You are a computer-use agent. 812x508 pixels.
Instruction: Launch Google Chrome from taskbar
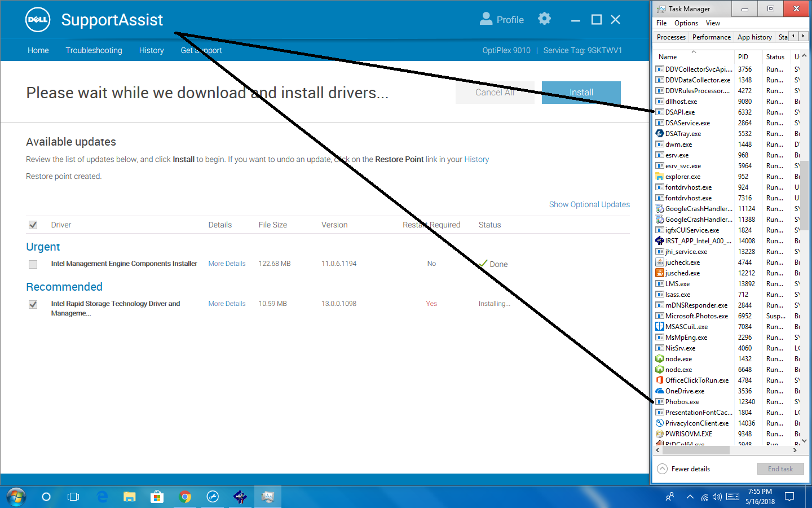(185, 497)
